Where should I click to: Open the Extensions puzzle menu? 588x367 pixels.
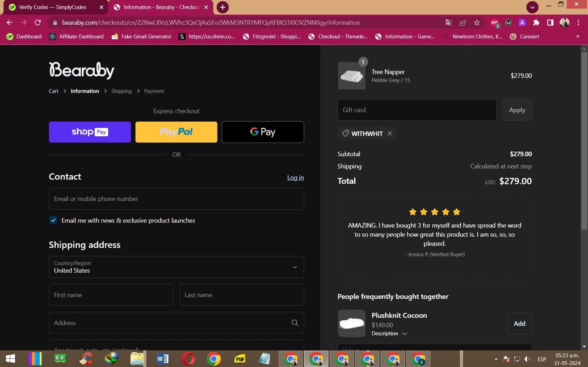tap(536, 23)
